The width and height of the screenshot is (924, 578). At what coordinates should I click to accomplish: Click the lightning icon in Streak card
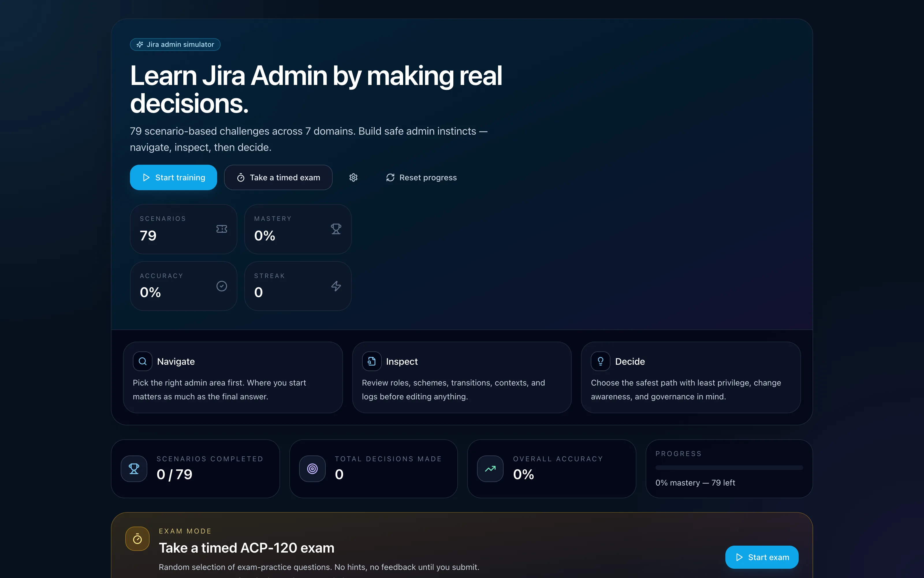point(336,286)
